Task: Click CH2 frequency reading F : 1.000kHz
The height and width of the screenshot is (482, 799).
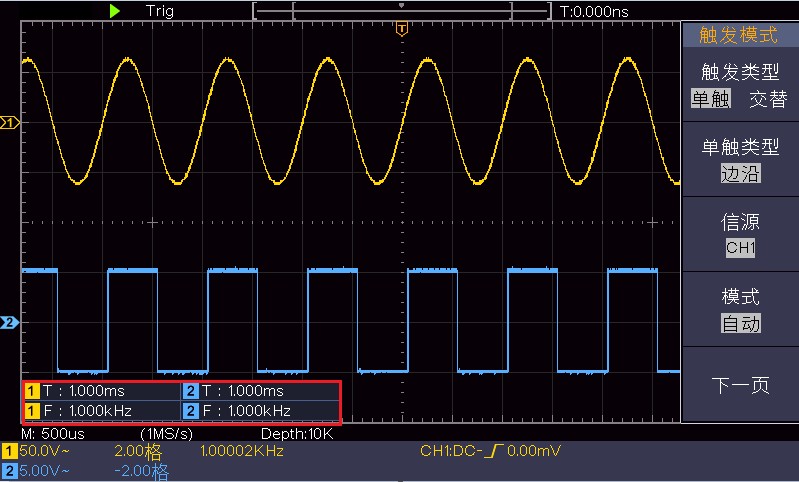Action: tap(247, 411)
